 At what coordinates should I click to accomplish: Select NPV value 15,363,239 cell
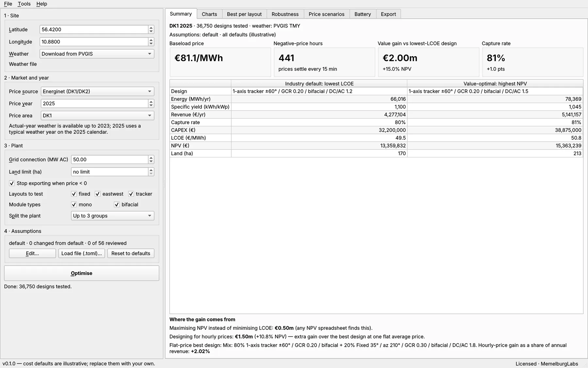click(495, 146)
